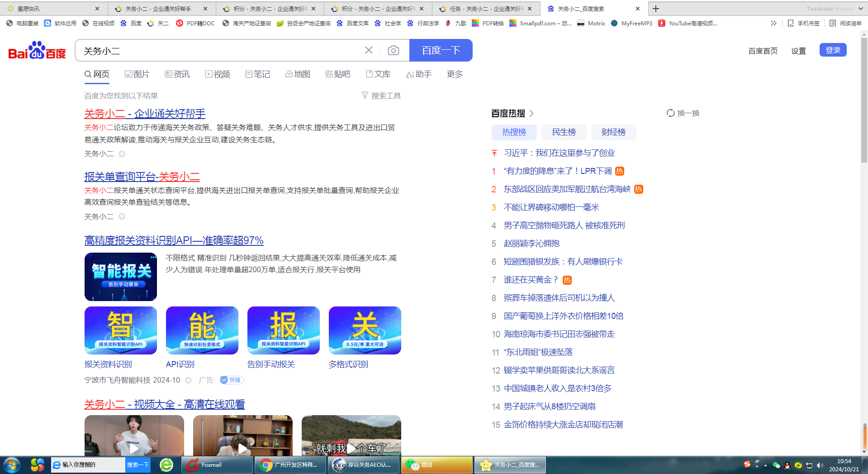The width and height of the screenshot is (868, 474).
Task: Open the 电脑重装 bookmark
Action: pos(22,23)
